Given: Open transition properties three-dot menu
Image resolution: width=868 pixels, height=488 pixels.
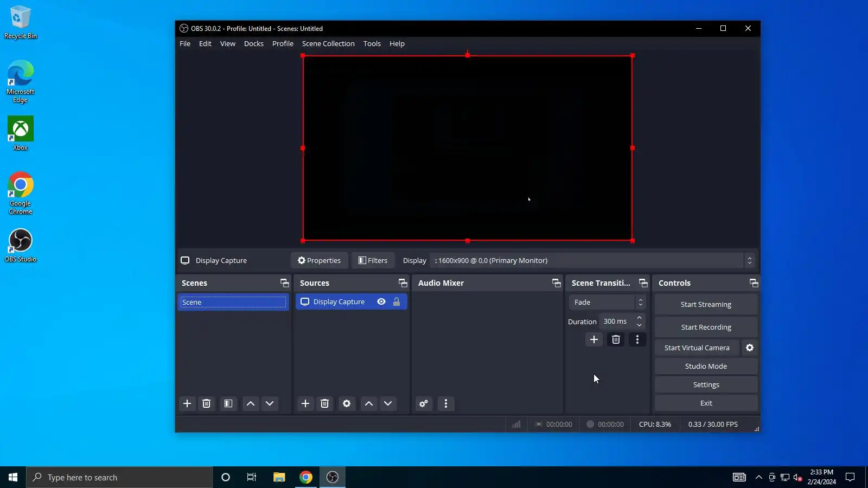Looking at the screenshot, I should pos(637,339).
